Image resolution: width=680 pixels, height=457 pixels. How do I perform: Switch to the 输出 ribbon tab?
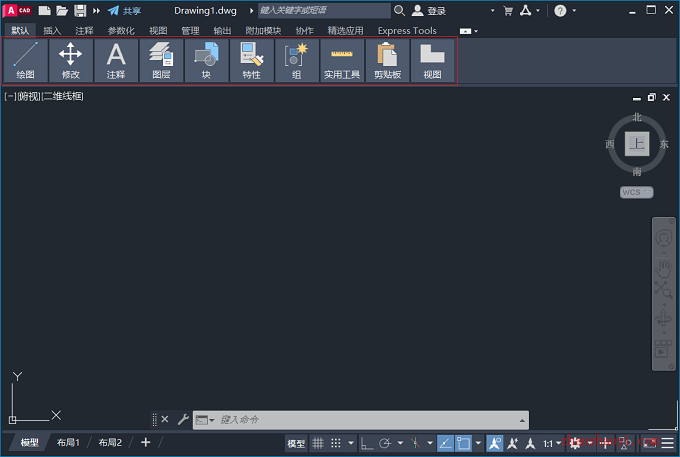tap(222, 31)
